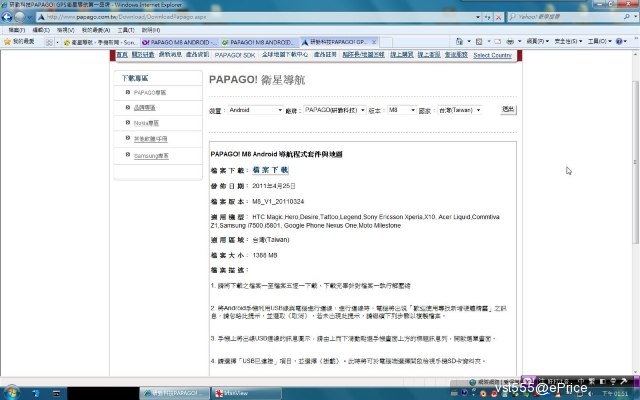Open the PAPAGO! SDK navigation link
The width and height of the screenshot is (640, 400).
pyautogui.click(x=235, y=55)
